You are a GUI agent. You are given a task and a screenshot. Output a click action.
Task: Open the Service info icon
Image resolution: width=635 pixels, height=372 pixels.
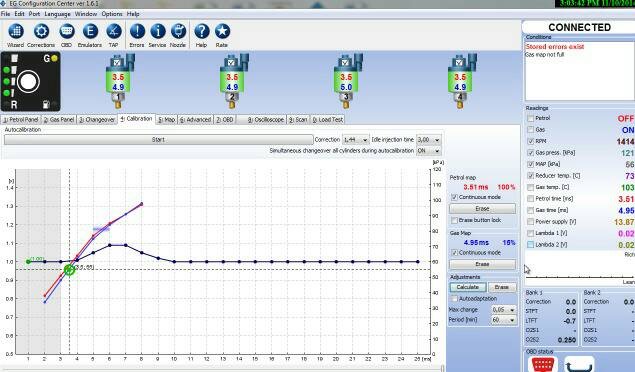[x=158, y=31]
